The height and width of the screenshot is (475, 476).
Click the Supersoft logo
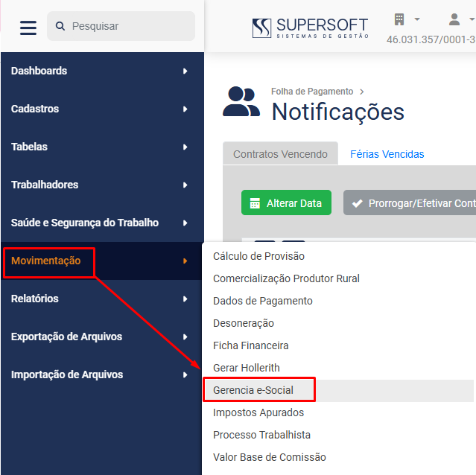coord(310,28)
